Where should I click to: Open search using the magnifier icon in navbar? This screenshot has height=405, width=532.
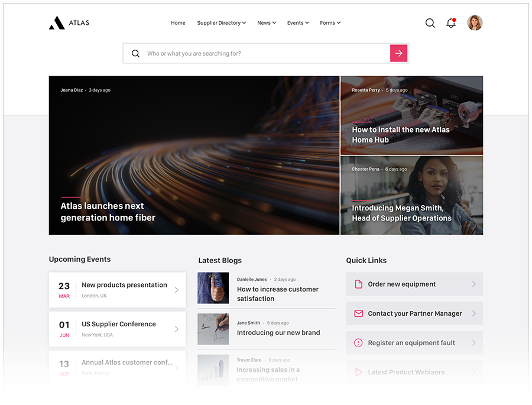[430, 22]
